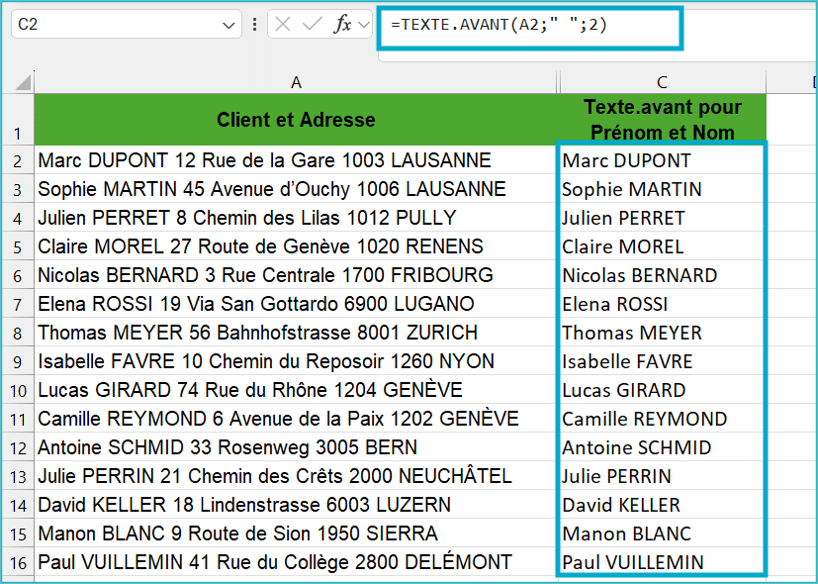818x584 pixels.
Task: Select cell with 'Lucas GIRARD 74 Rue du Rhône'
Action: tap(296, 389)
